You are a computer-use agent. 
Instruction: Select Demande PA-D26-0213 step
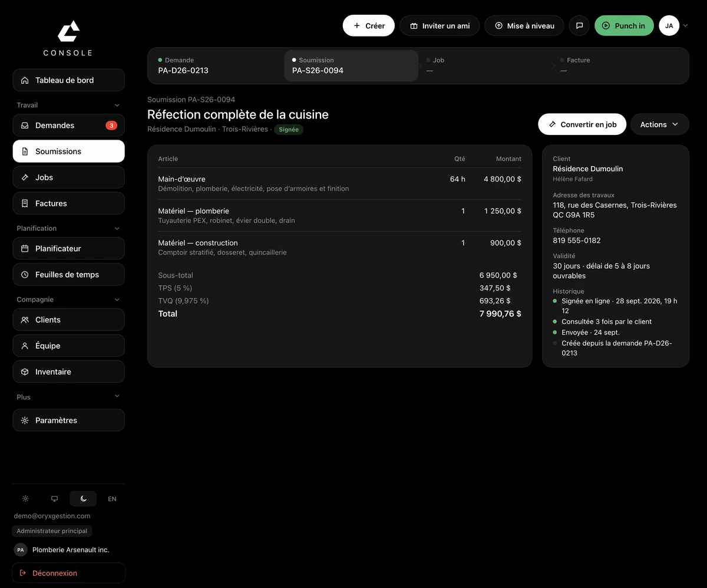pos(217,65)
